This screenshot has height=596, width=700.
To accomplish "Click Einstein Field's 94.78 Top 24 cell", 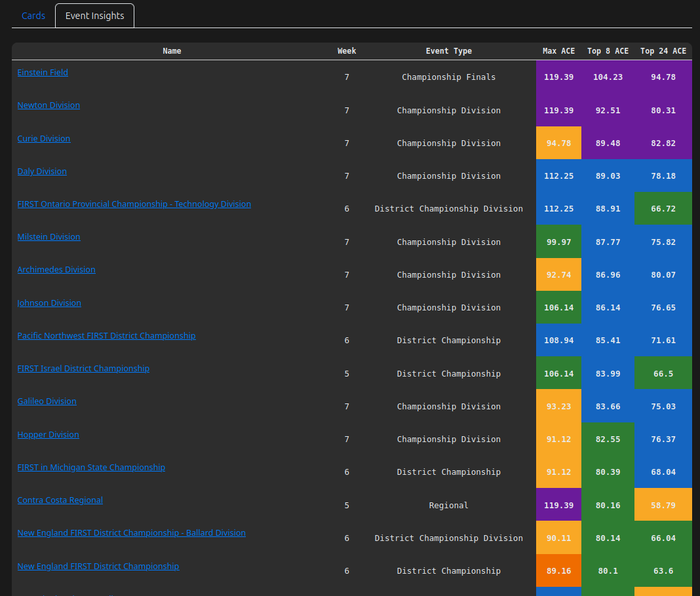I will click(663, 77).
